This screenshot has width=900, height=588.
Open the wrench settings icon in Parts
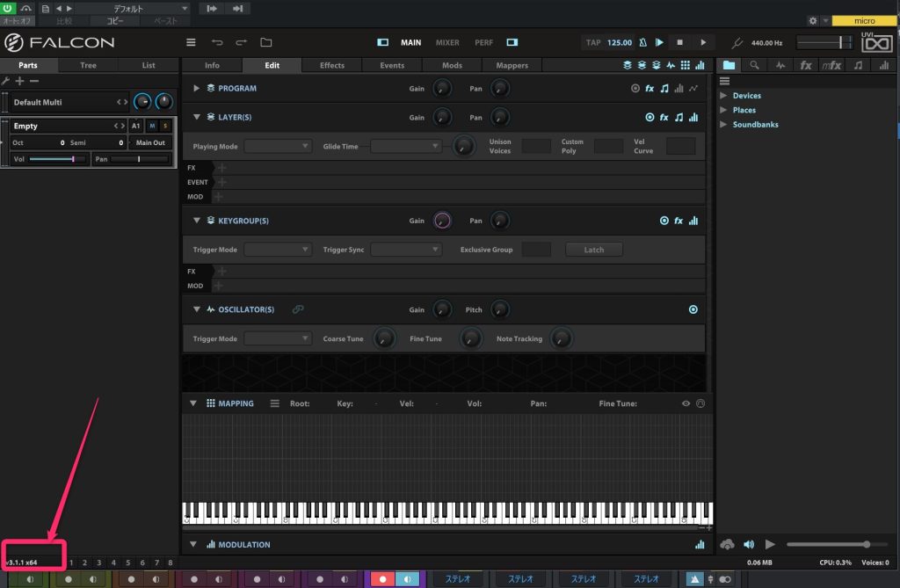[x=7, y=81]
